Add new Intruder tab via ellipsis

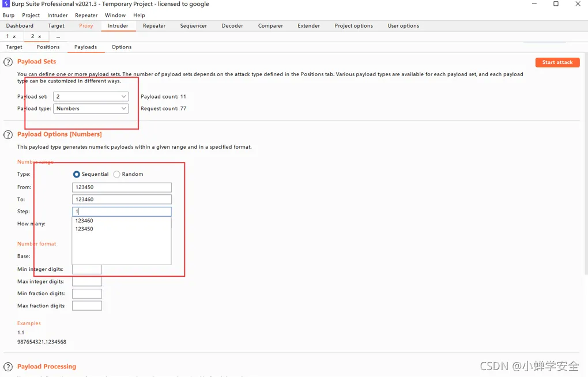pos(58,37)
